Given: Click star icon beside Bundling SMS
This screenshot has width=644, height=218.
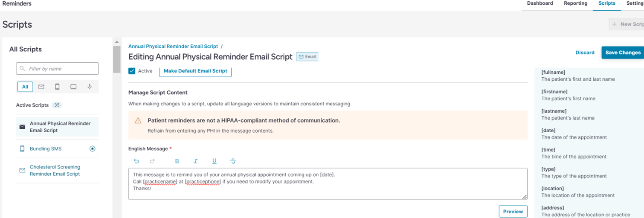Looking at the screenshot, I should [92, 149].
